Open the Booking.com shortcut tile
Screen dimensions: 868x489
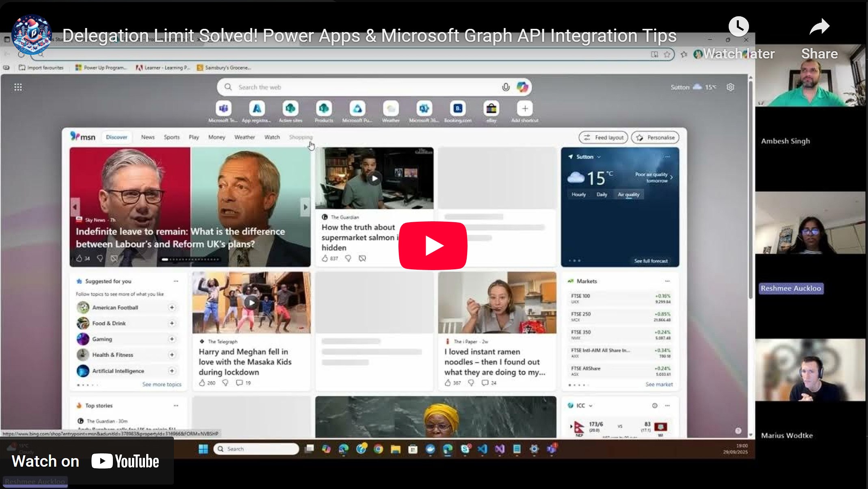tap(458, 109)
